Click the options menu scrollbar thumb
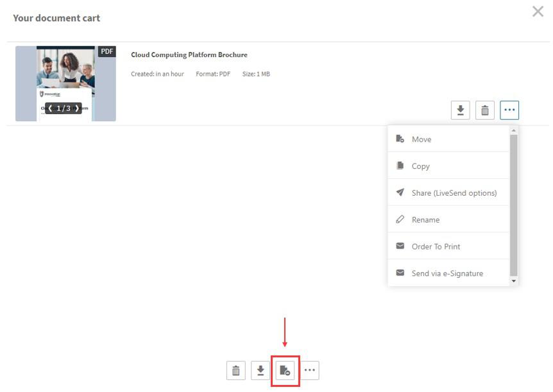553x392 pixels. 513,205
